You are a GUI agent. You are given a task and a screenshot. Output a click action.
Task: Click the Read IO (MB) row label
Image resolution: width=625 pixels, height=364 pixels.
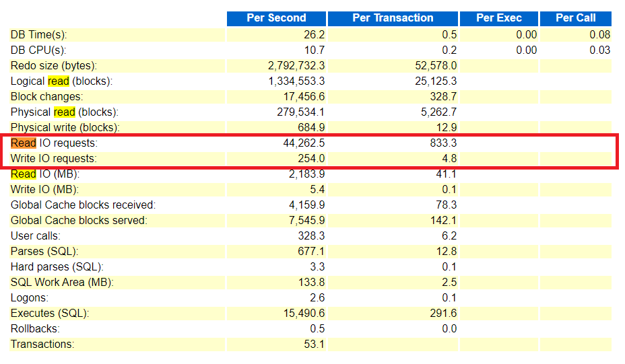point(45,174)
